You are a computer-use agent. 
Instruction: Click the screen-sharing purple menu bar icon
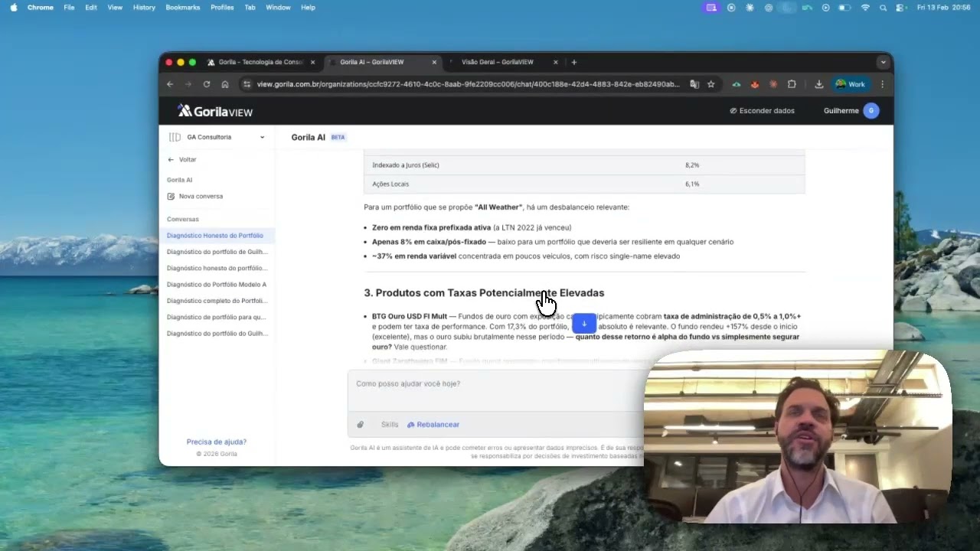712,8
